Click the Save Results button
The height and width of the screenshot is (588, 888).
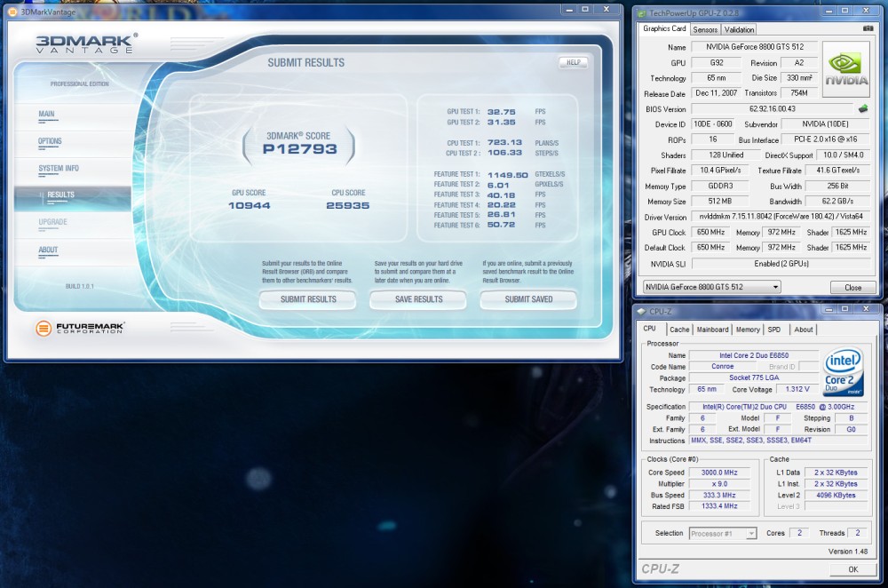pyautogui.click(x=418, y=299)
